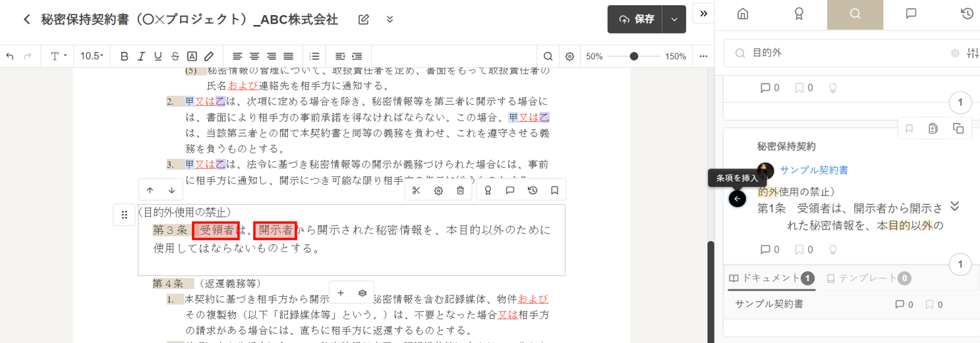Open the サンプル契約書 link
This screenshot has width=980, height=343.
click(814, 170)
